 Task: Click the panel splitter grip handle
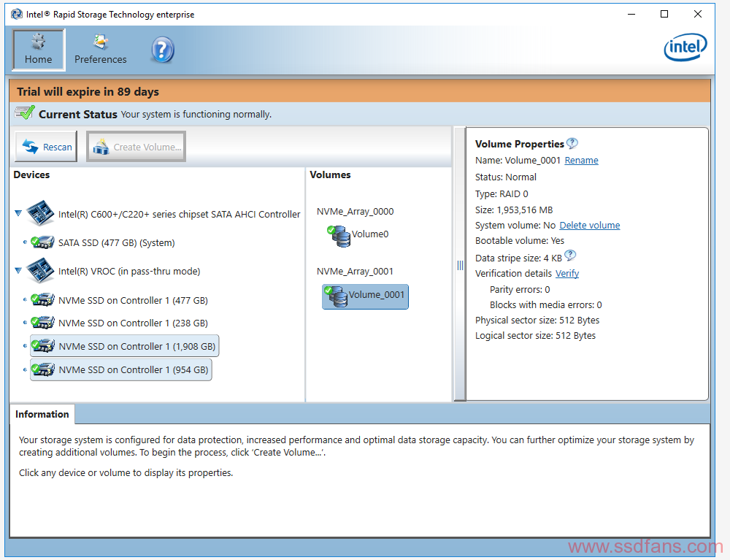tap(460, 265)
